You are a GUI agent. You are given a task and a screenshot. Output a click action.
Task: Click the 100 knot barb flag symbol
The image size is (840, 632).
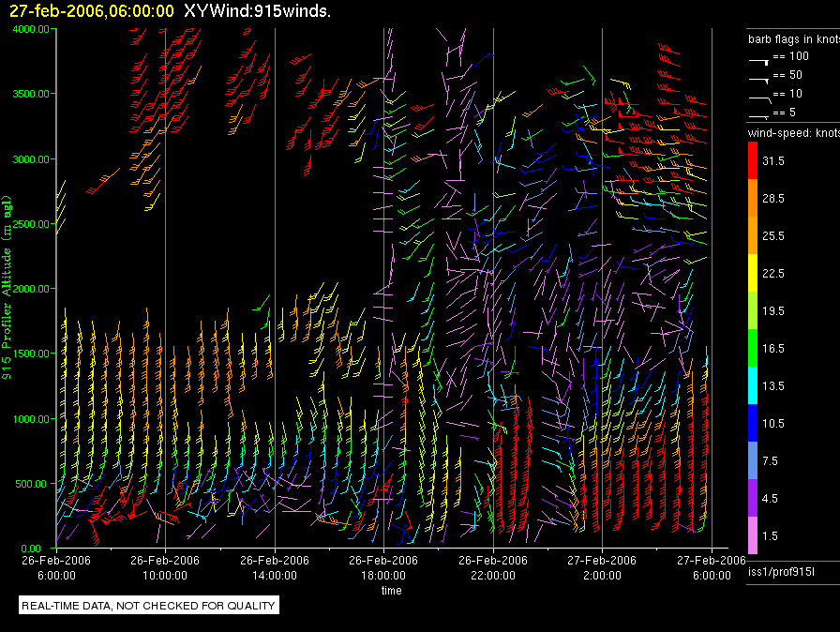coord(759,62)
